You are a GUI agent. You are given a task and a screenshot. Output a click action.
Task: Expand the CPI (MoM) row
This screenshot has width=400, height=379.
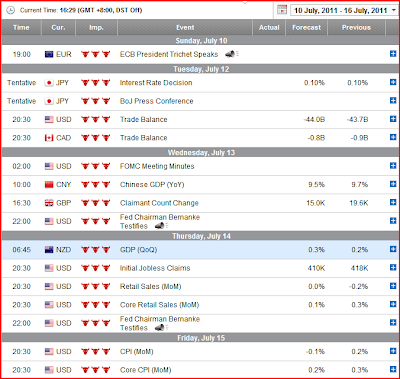(393, 351)
